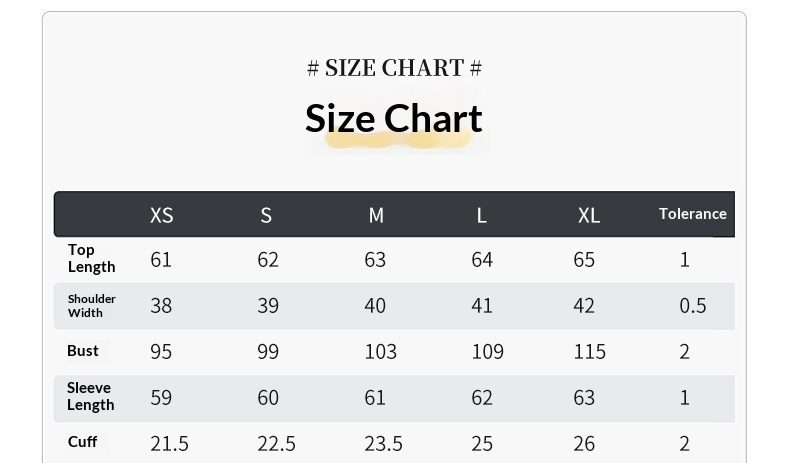Click the bold Size Chart heading

coord(394,118)
